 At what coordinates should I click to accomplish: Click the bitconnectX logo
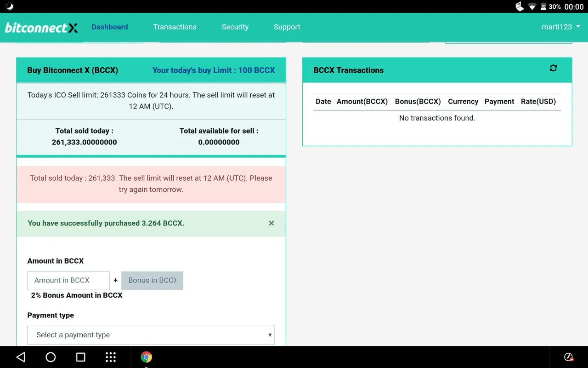[41, 28]
